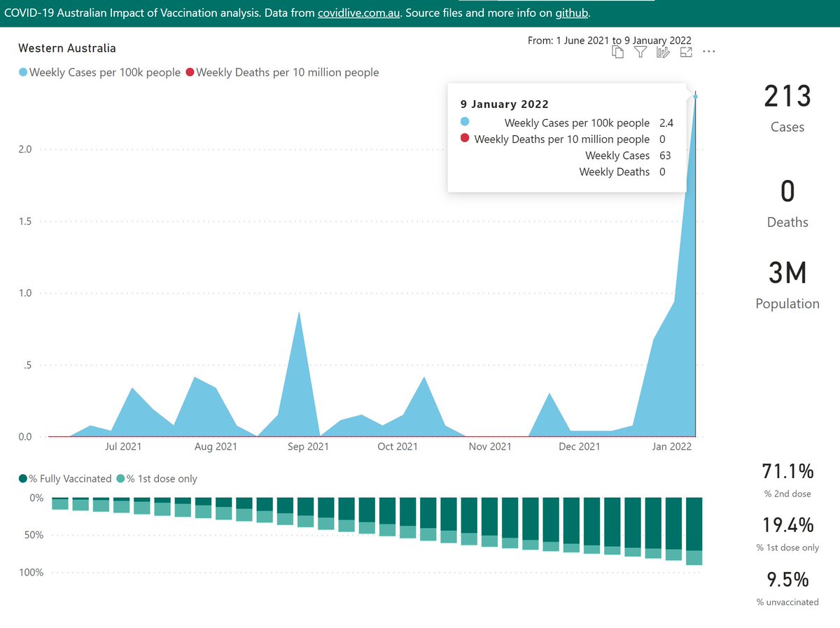Click tooltip heading '9 January 2022'

tap(505, 104)
